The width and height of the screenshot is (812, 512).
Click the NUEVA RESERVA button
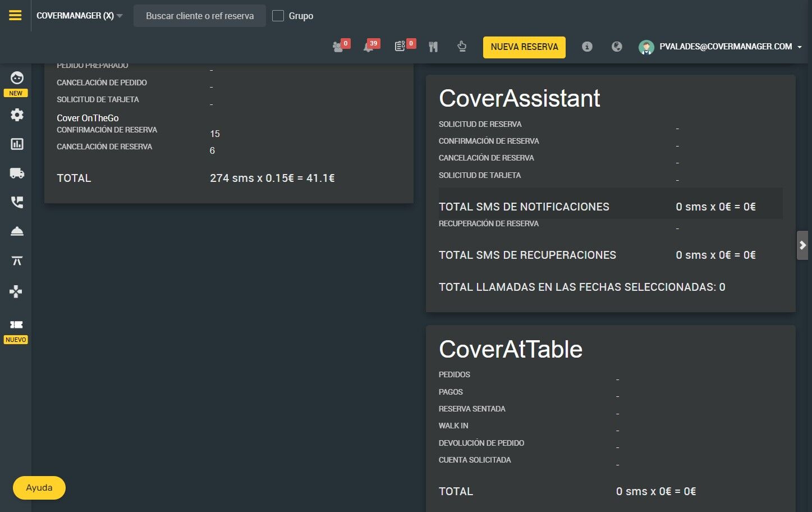pyautogui.click(x=524, y=47)
